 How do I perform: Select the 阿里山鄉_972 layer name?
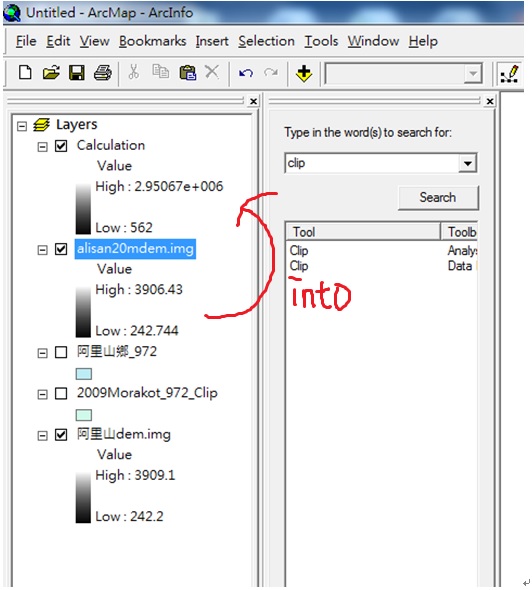(117, 351)
